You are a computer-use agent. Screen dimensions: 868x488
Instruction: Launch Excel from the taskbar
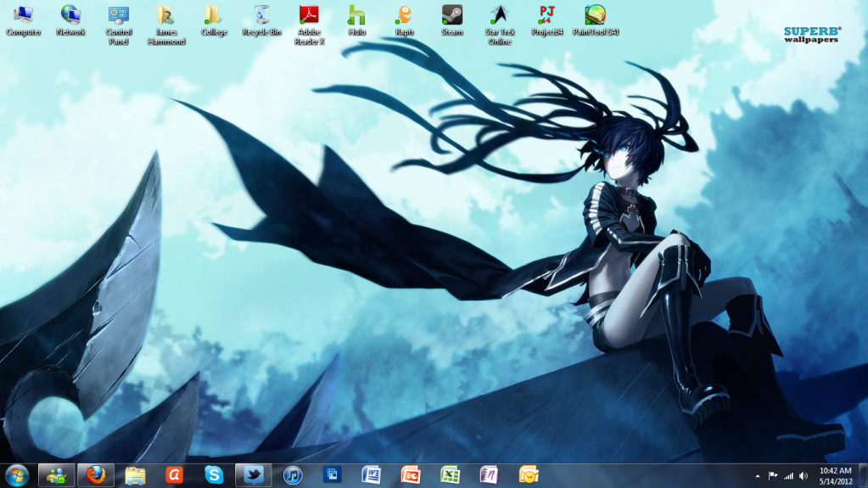[x=450, y=475]
